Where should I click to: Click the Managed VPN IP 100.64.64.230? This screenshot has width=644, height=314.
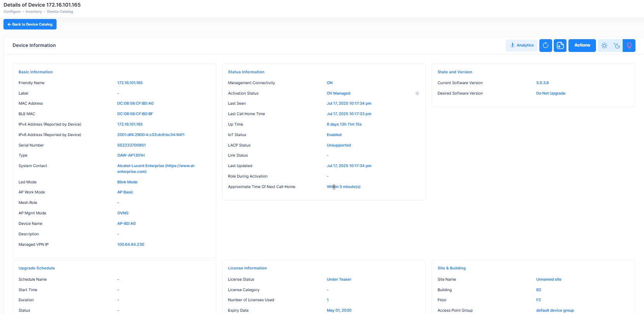(131, 245)
